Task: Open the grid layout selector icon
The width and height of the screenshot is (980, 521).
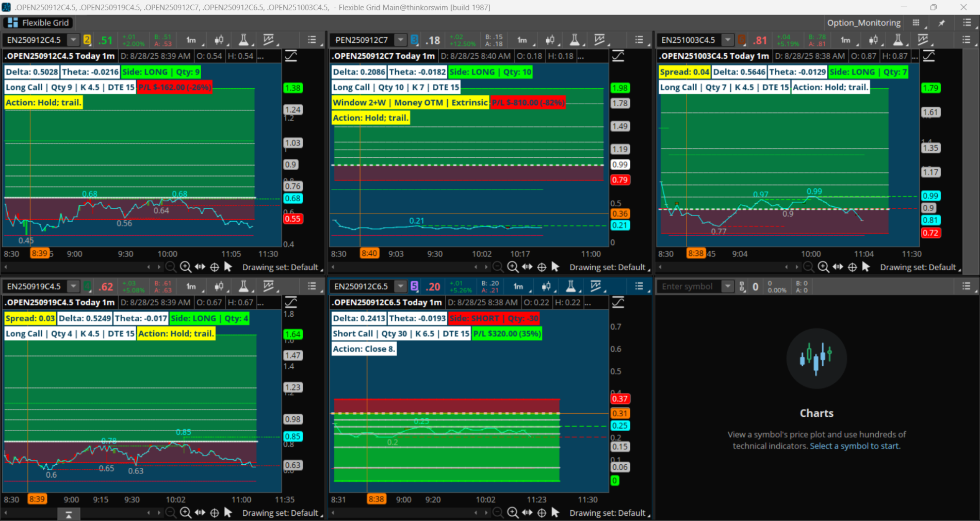Action: [x=916, y=23]
